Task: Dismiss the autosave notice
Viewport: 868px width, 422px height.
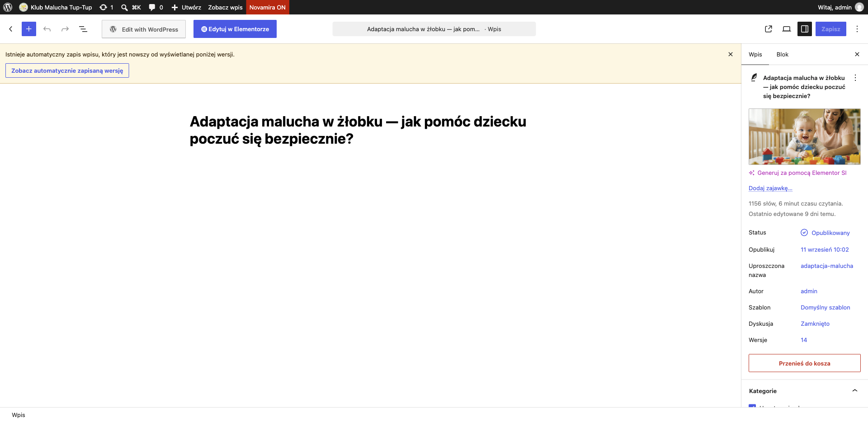Action: pos(731,54)
